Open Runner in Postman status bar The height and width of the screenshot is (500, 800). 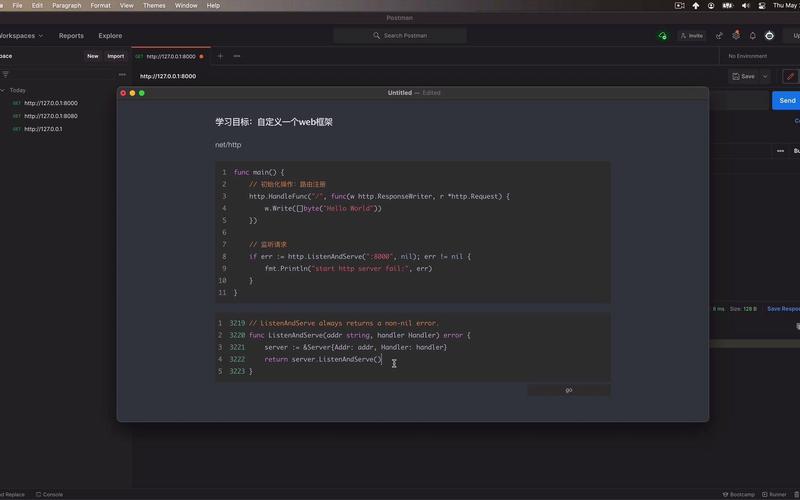774,494
